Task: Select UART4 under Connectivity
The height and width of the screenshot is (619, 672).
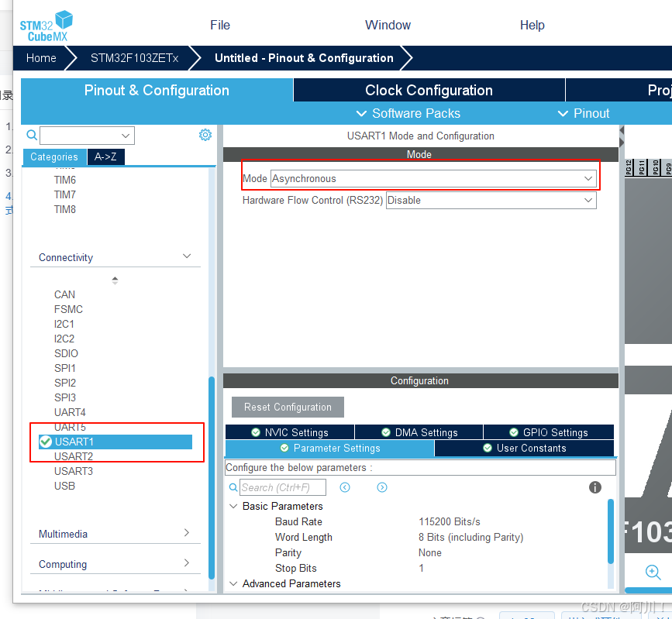Action: 70,412
